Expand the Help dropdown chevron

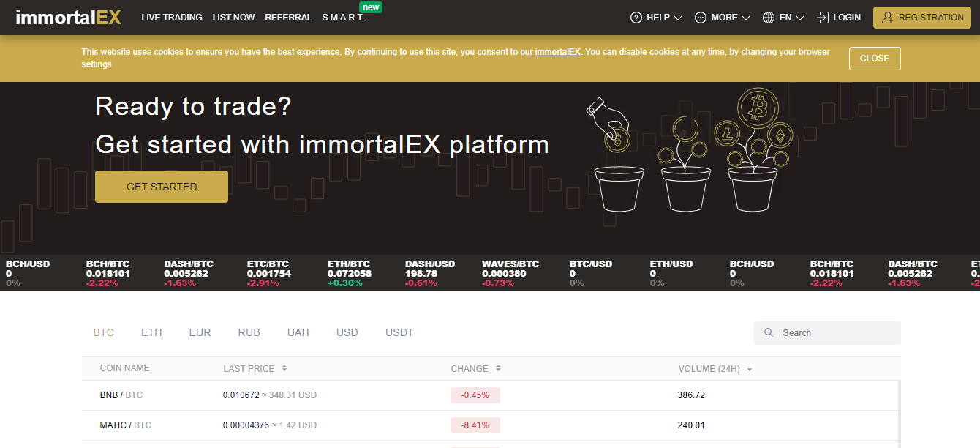tap(678, 18)
